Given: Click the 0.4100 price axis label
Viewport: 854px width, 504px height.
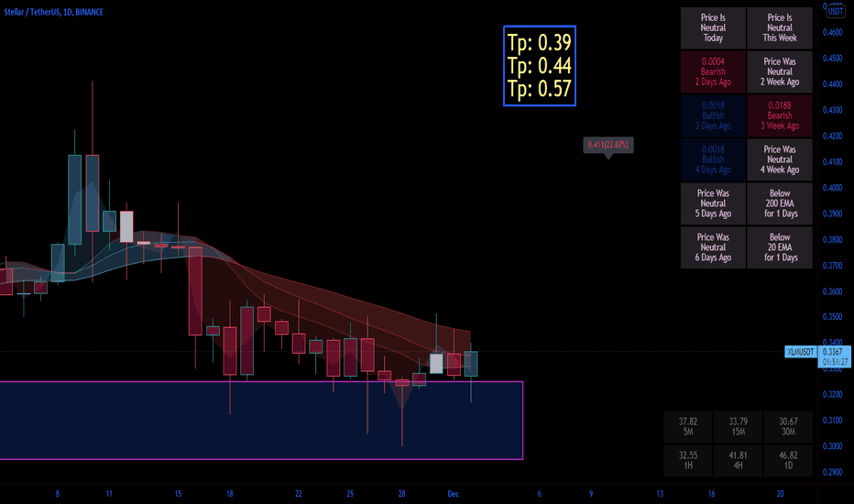Looking at the screenshot, I should click(832, 162).
